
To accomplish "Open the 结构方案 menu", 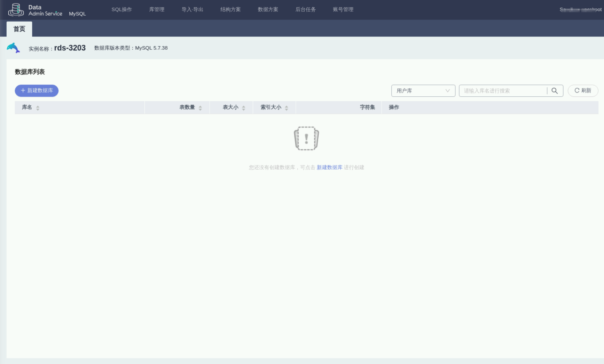I will click(x=230, y=9).
